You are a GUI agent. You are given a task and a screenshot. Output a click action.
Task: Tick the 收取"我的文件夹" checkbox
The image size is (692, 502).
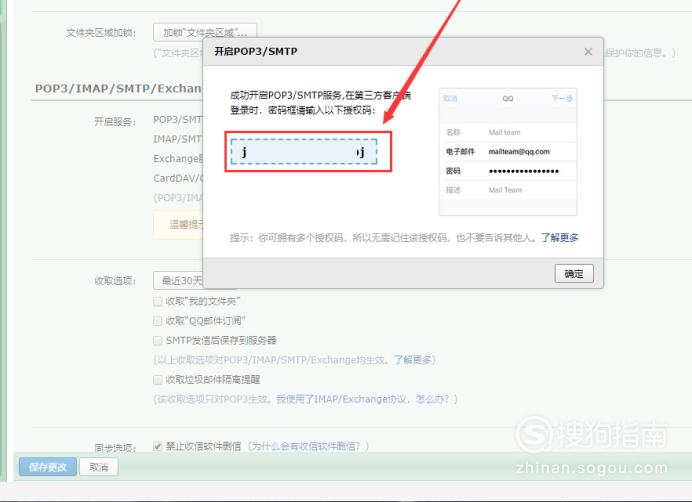[158, 302]
